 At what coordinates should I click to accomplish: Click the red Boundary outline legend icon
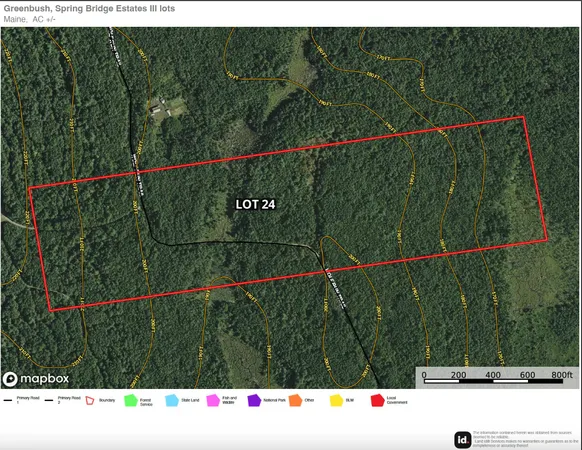tap(89, 401)
